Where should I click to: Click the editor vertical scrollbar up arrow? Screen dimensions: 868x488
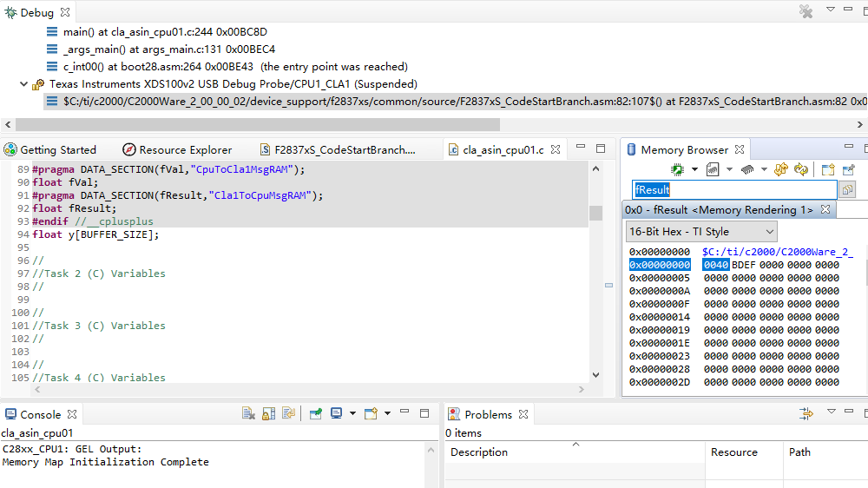click(595, 168)
